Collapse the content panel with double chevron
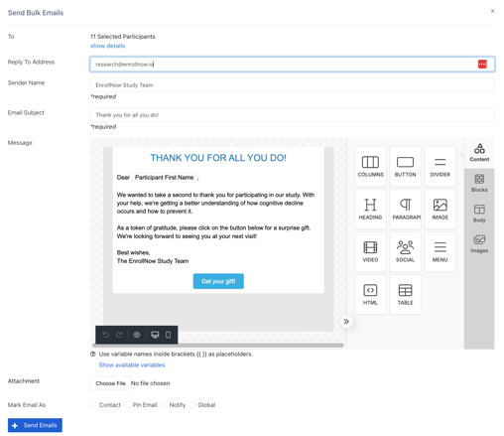 point(346,322)
